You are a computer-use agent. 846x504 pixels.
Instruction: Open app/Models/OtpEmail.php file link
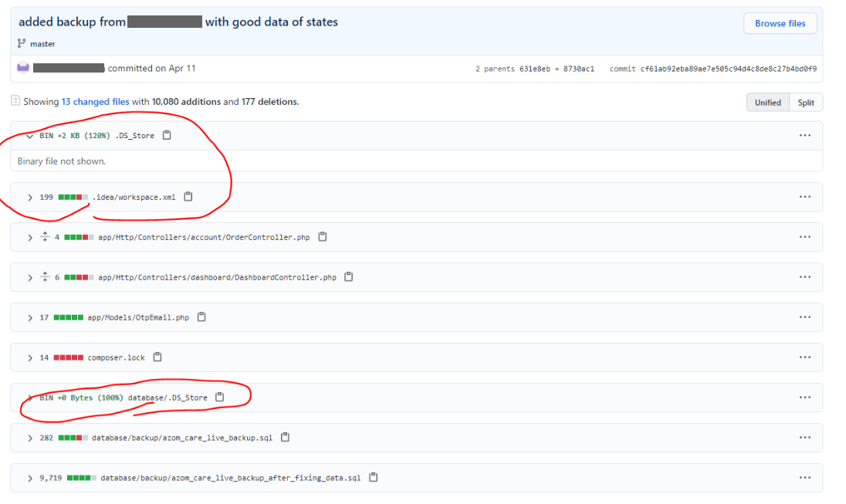[x=138, y=317]
